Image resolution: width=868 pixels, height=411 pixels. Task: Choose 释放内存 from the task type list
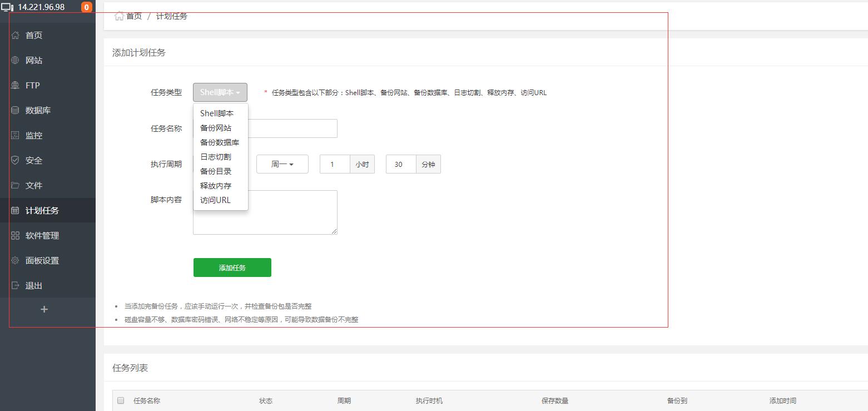[221, 186]
